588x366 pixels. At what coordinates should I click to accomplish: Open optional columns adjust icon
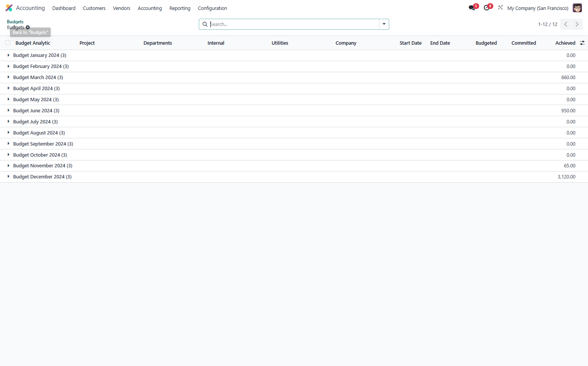click(x=582, y=43)
